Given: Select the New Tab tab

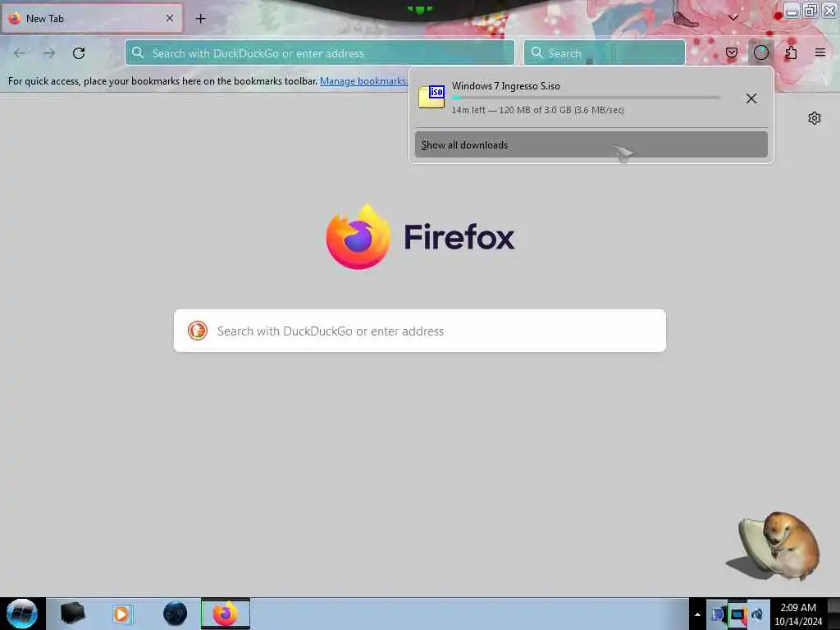Looking at the screenshot, I should 92,18.
